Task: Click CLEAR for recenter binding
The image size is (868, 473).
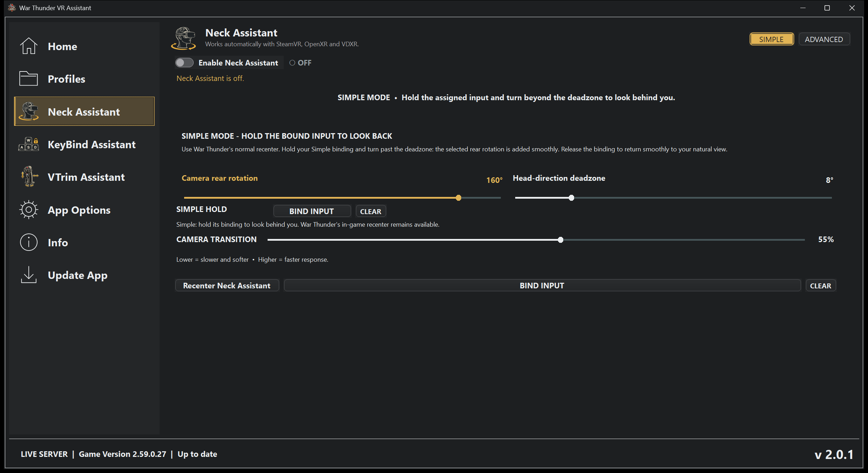Action: (821, 286)
